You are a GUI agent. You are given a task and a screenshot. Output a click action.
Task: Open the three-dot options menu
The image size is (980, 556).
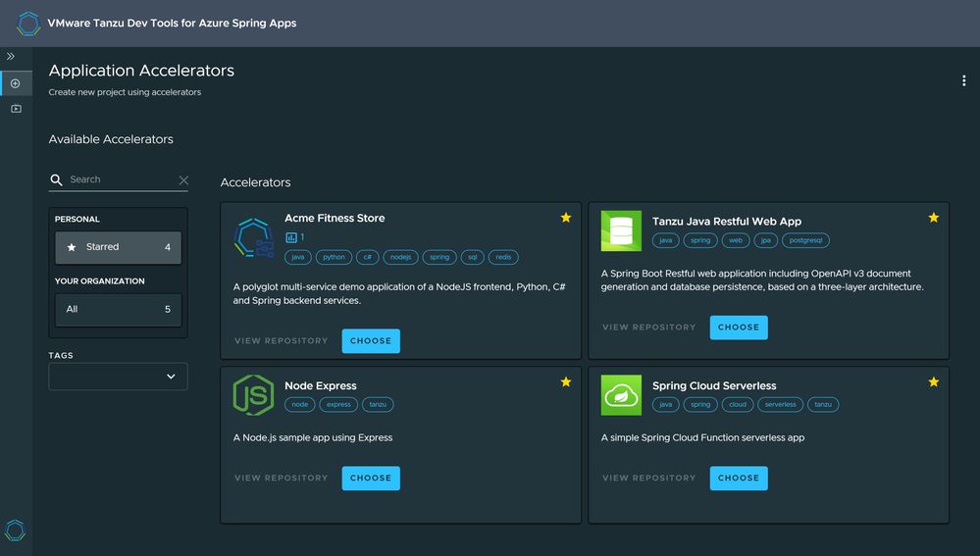click(x=963, y=80)
